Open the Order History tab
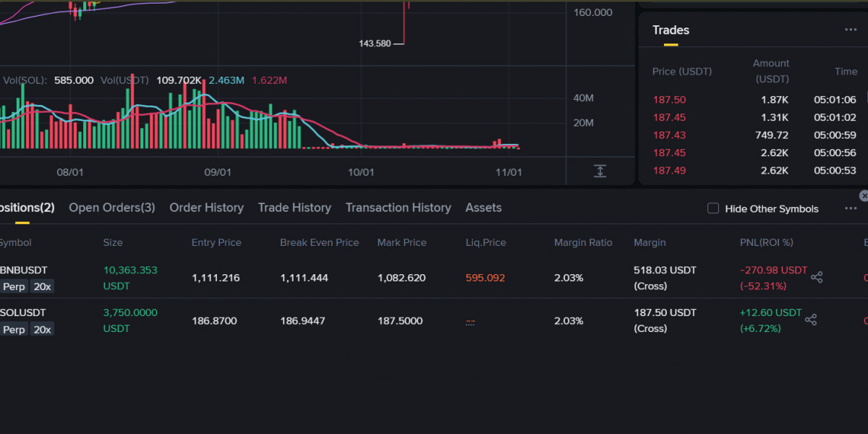Screen dimensions: 868x434 coord(206,208)
